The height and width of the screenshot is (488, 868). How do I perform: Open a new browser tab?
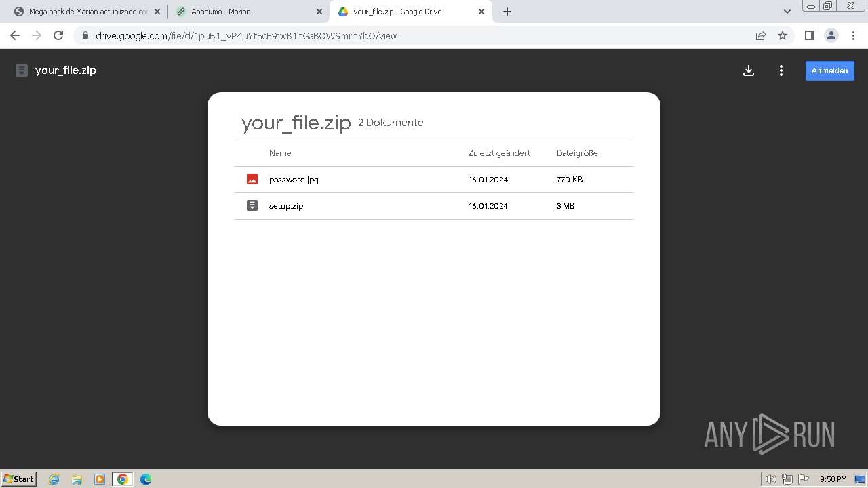pos(507,12)
